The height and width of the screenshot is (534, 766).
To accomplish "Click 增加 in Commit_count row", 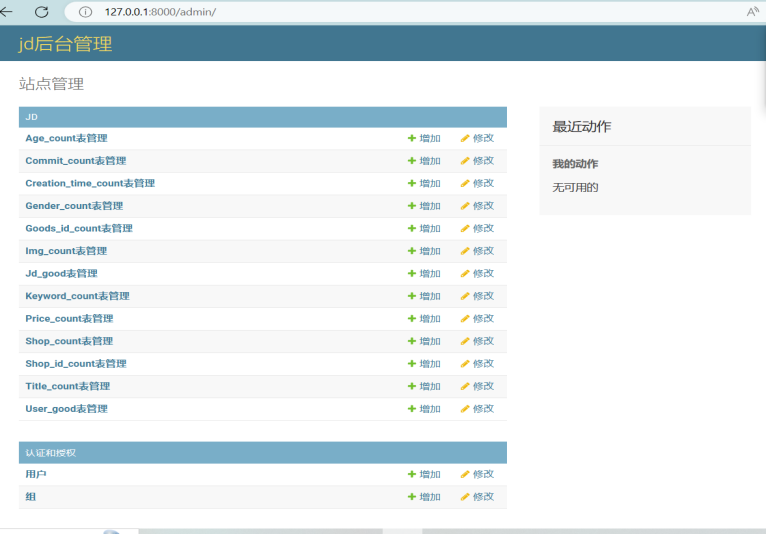I will (424, 161).
